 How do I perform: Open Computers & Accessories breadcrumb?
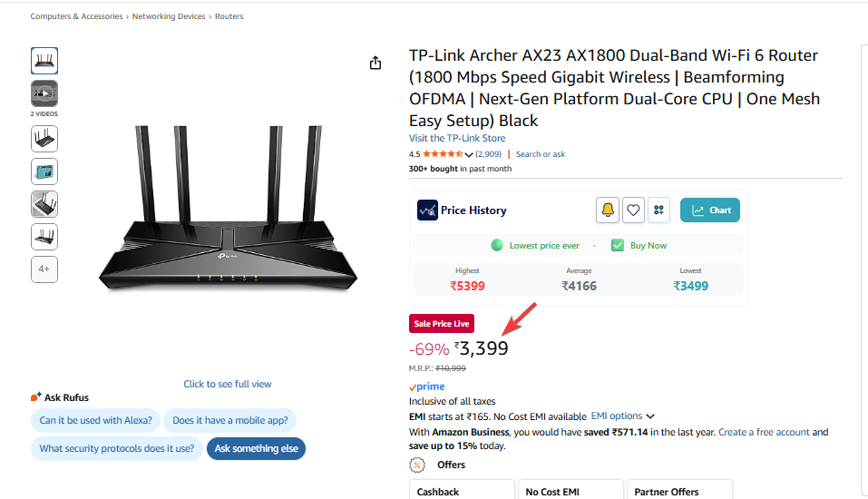(x=77, y=16)
